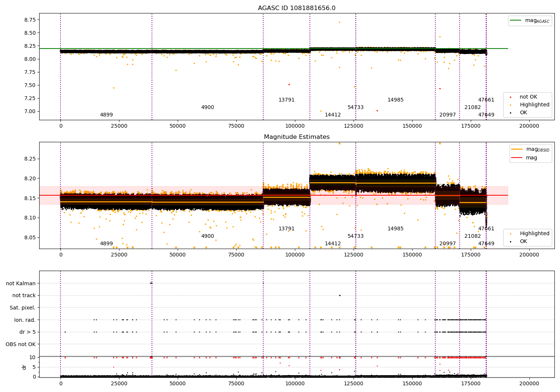The image size is (560, 392).
Task: Click obsid label 20997 in AGASC ID plot
Action: click(448, 115)
